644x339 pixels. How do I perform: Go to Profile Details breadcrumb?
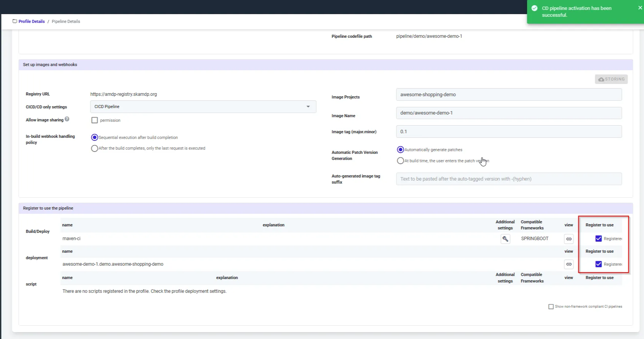point(32,21)
